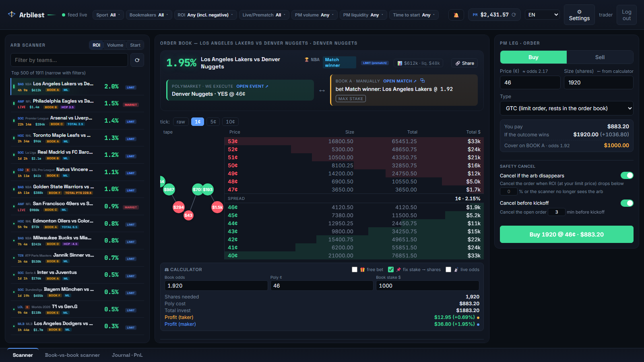The image size is (644, 362).
Task: Click the Filter by teams field
Action: [69, 60]
